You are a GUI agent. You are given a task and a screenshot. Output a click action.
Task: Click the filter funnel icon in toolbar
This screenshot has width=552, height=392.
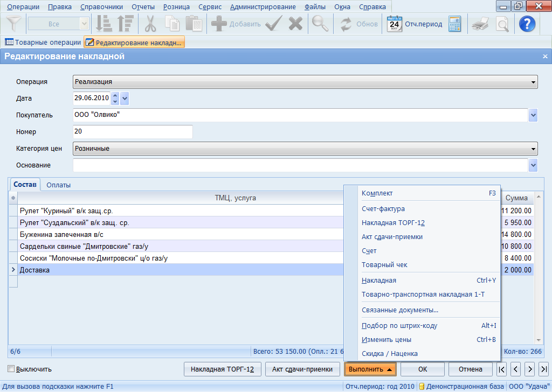click(14, 24)
